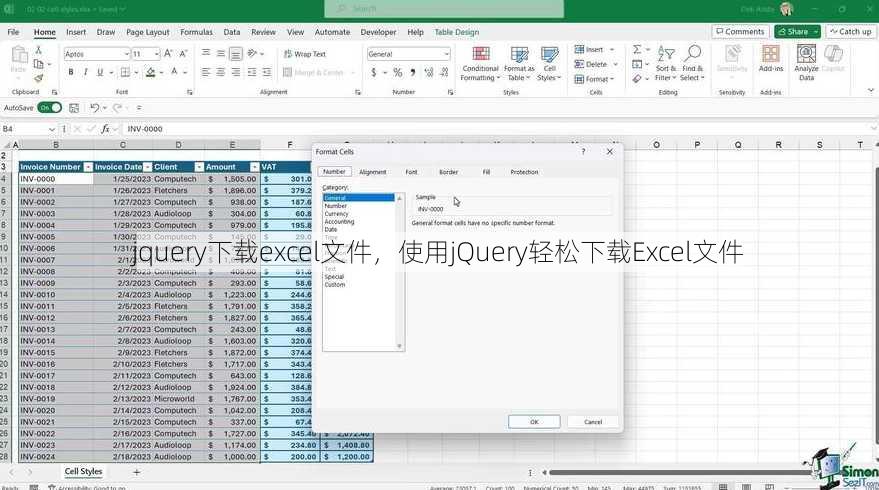879x490 pixels.
Task: Click Wrap Text
Action: (305, 54)
